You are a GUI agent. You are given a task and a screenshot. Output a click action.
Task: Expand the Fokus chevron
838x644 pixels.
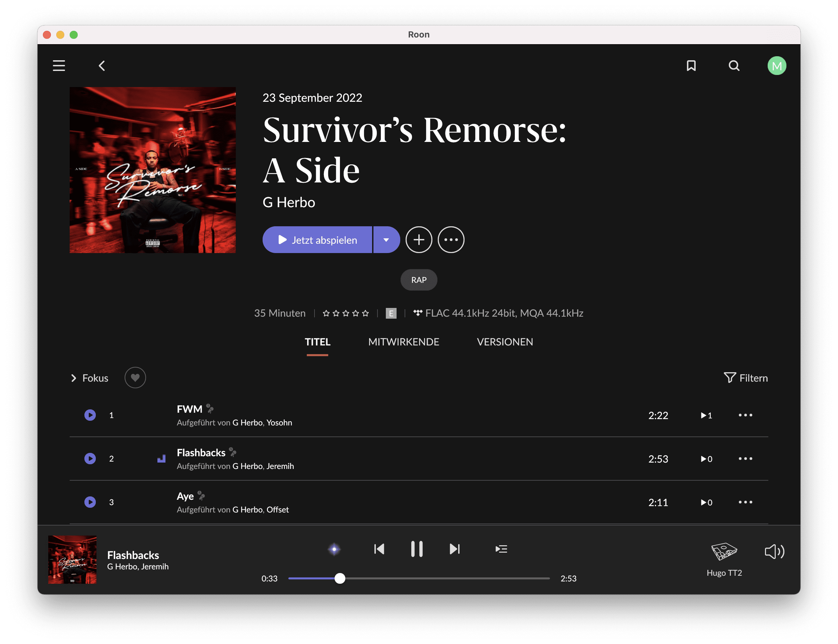click(74, 378)
